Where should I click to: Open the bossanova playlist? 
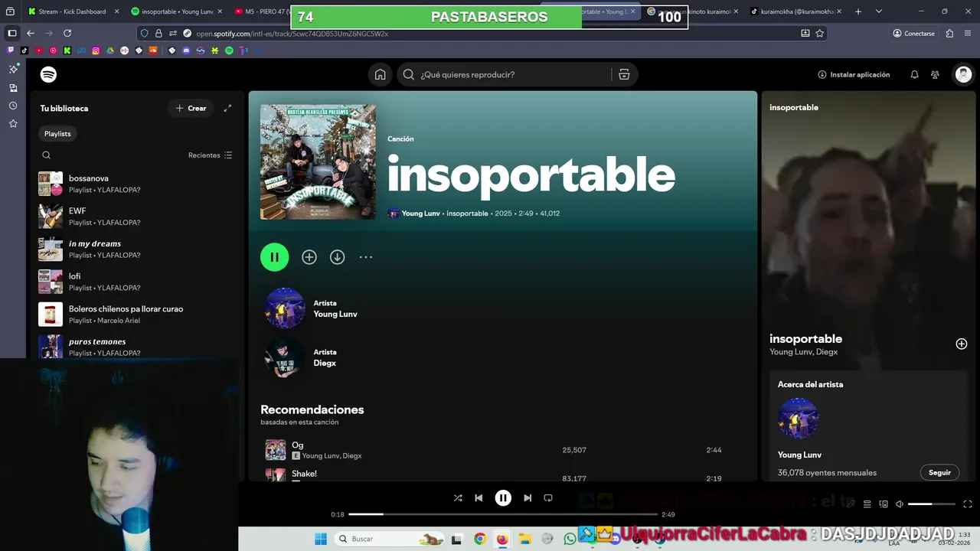pos(136,184)
